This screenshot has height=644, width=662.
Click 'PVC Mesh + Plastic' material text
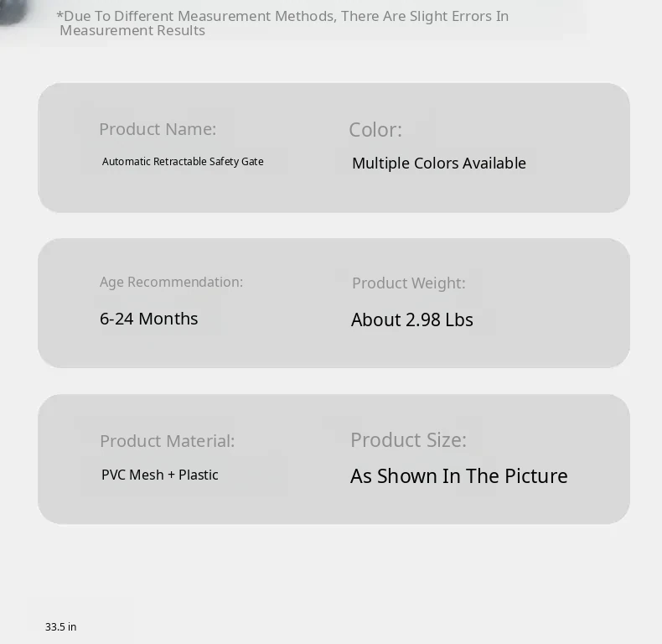pyautogui.click(x=159, y=475)
